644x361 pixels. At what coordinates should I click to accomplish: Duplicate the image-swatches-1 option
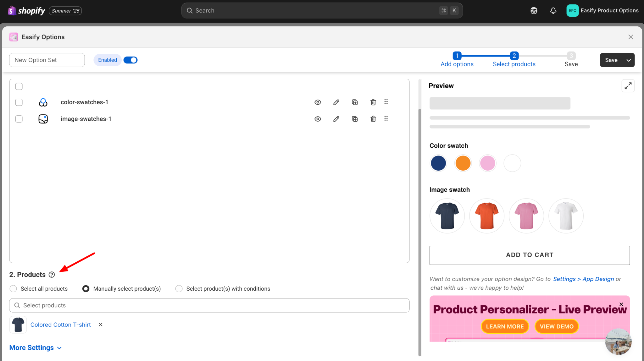tap(355, 119)
